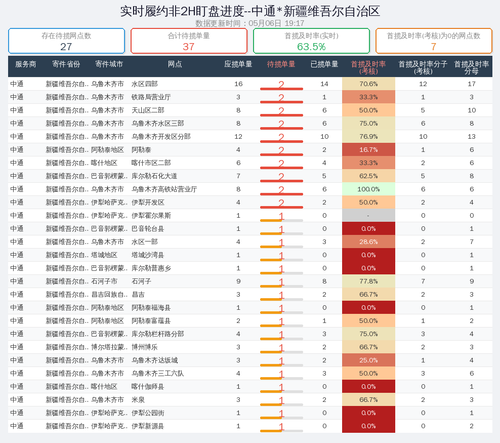Select the 米泉 station row
500x443 pixels.
pyautogui.click(x=250, y=400)
